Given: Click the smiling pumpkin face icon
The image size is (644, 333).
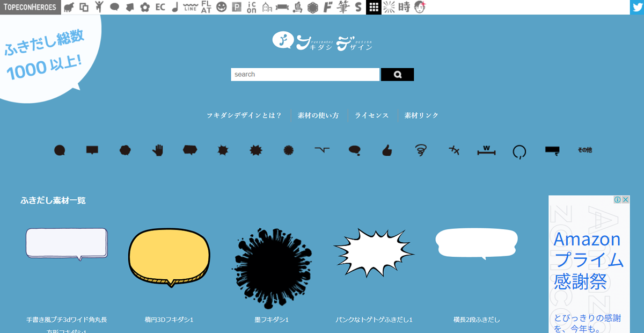Looking at the screenshot, I should tap(221, 7).
